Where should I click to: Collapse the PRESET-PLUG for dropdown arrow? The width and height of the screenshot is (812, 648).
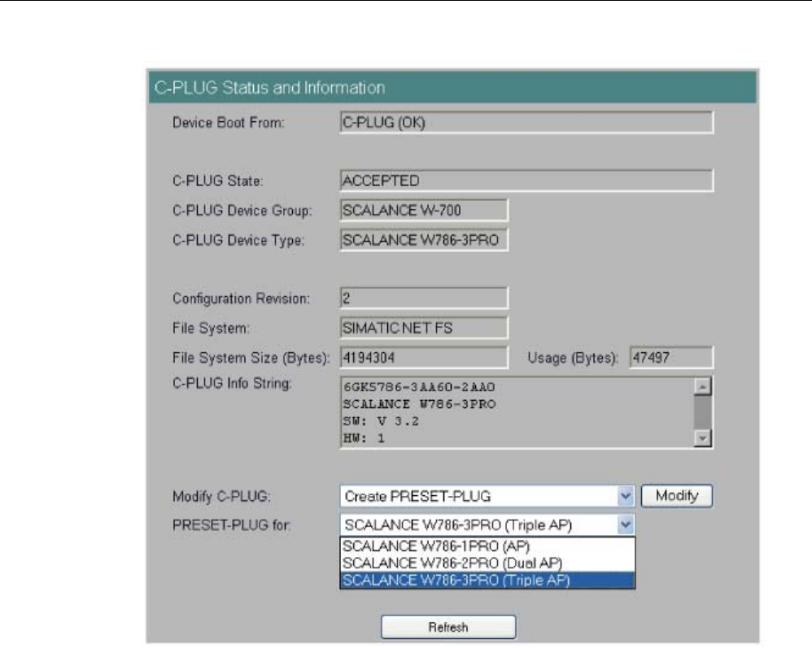tap(626, 524)
